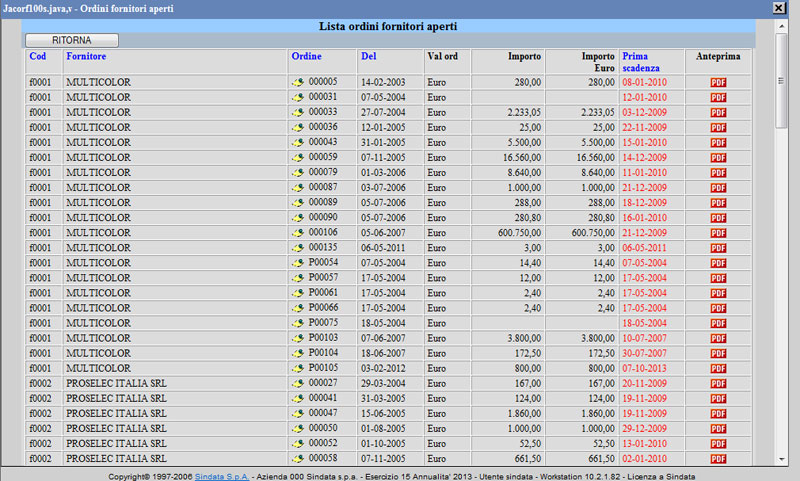Click the order icon beside P00057

298,278
